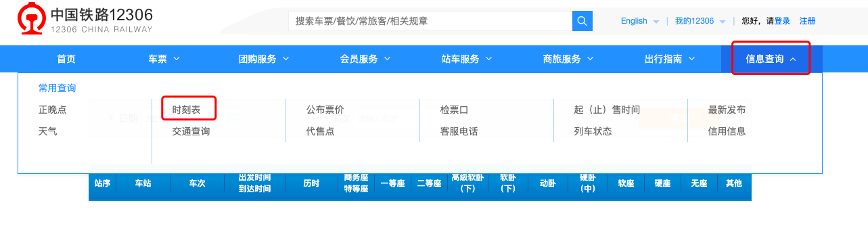The image size is (868, 247).
Task: Open the 商旅服务 menu
Action: click(x=568, y=59)
